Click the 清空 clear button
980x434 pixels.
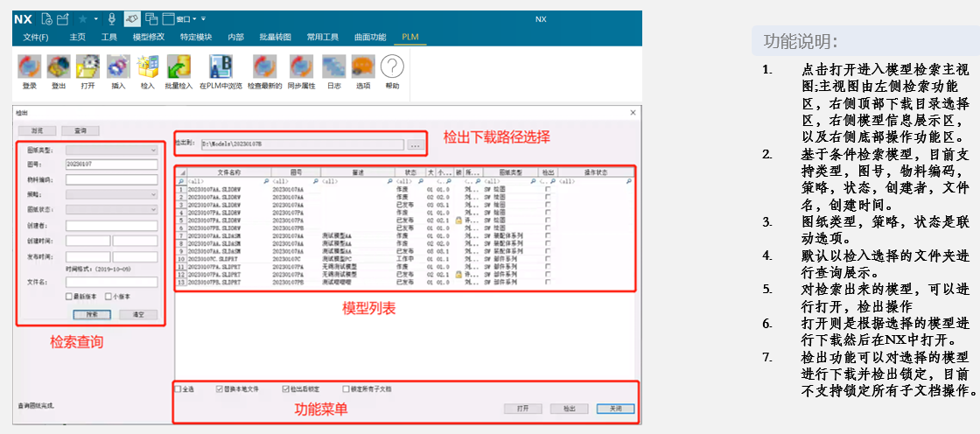click(139, 314)
